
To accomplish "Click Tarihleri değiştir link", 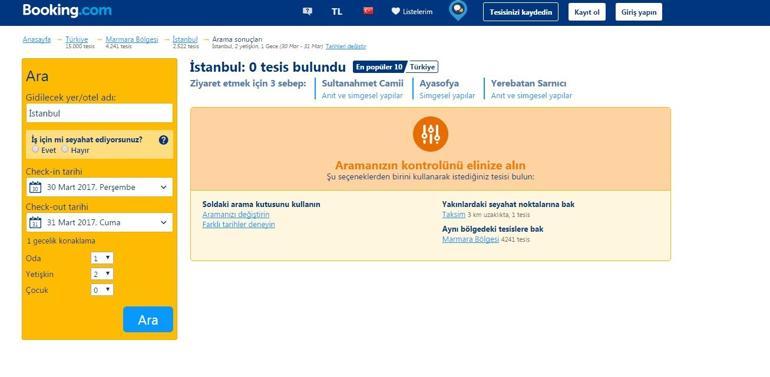I will (346, 46).
